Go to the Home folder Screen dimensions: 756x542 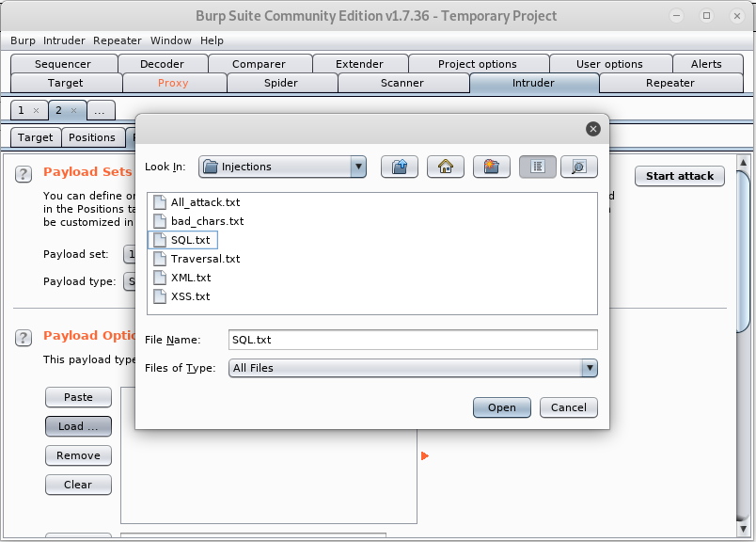click(x=445, y=166)
